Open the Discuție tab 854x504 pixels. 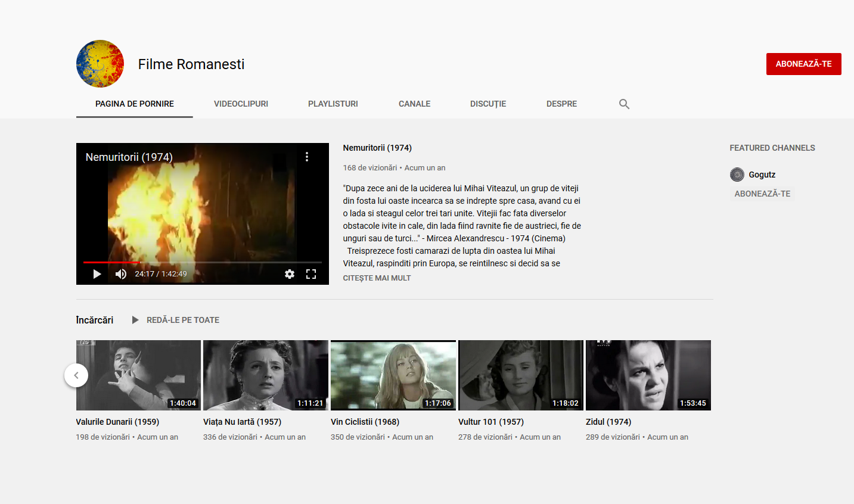point(488,104)
